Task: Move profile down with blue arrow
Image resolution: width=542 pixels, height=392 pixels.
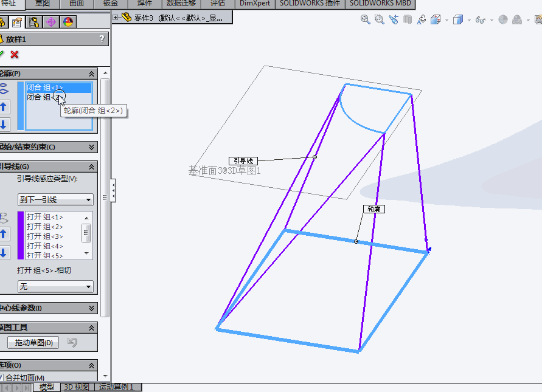Action: [x=4, y=125]
